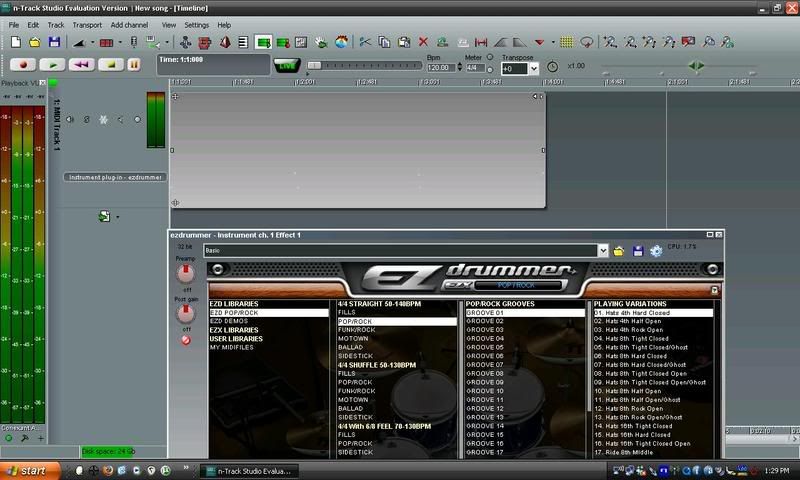Freeze MIDI Track 1 with snowflake icon
The image size is (800, 480).
tap(103, 119)
